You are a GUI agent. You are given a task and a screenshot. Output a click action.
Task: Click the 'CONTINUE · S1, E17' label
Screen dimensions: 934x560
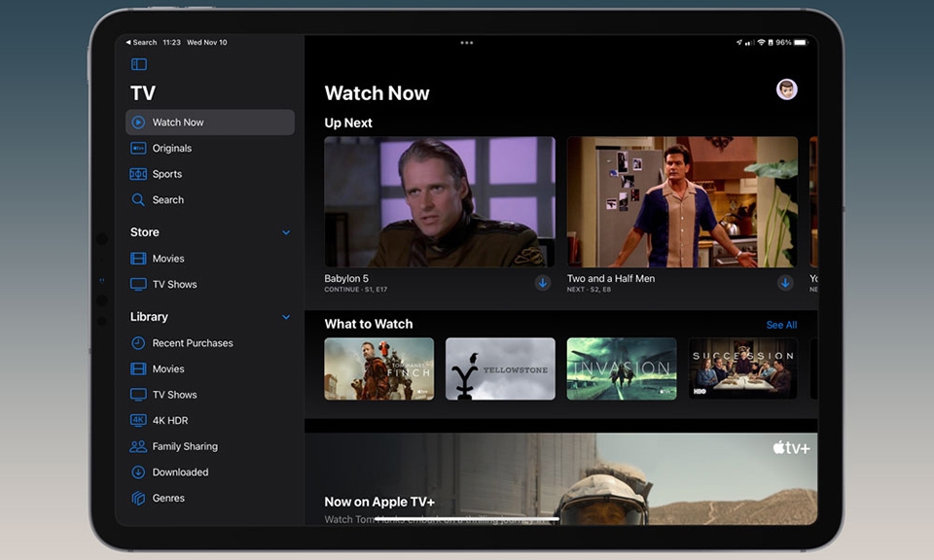(356, 290)
